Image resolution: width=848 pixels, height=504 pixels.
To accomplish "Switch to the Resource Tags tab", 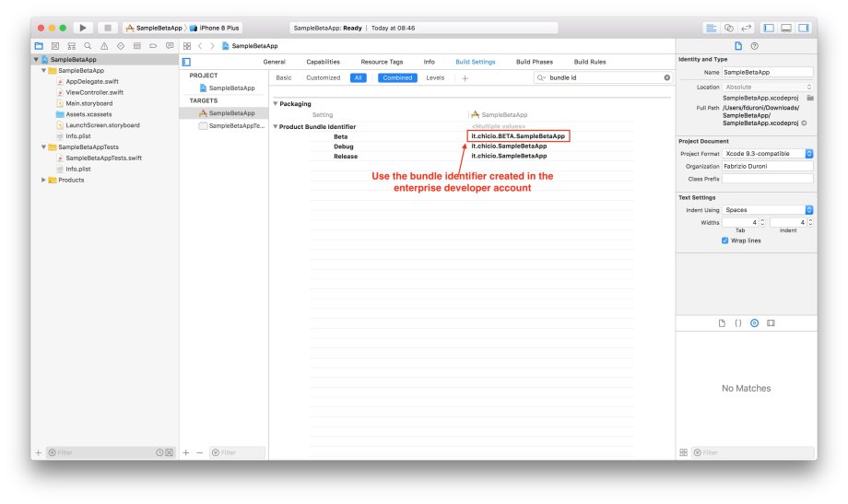I will [382, 62].
